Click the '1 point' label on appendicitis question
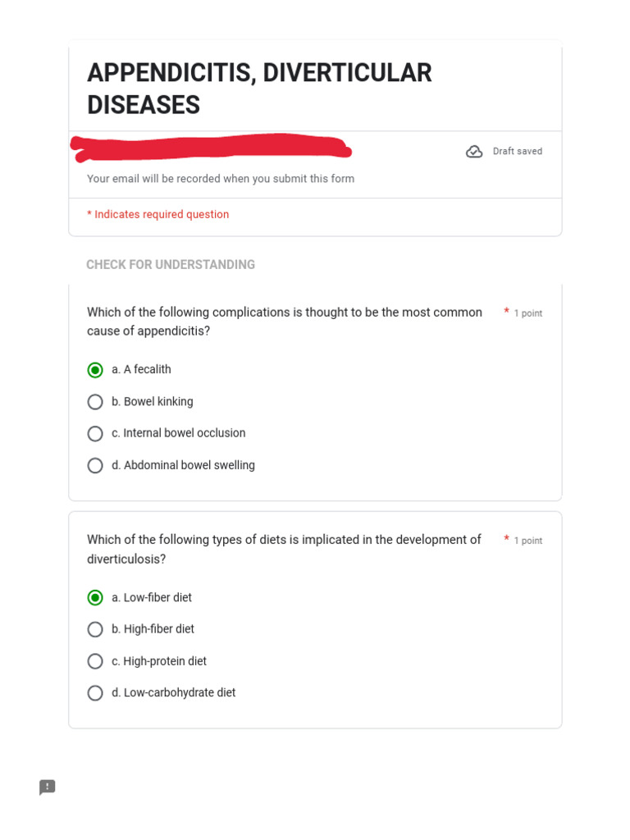Image resolution: width=630 pixels, height=840 pixels. coord(527,313)
